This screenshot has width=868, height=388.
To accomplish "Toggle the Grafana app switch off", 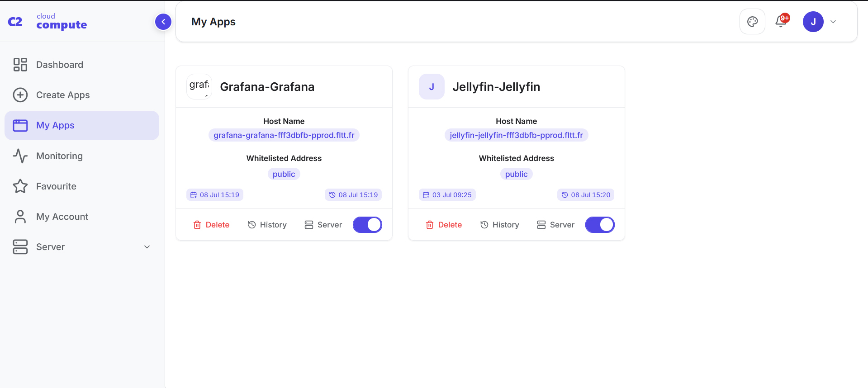I will click(367, 225).
